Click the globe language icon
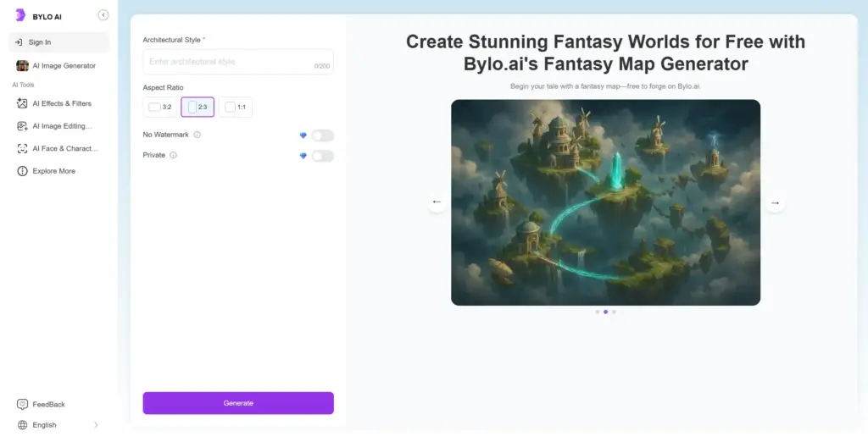The image size is (868, 442). point(22,425)
